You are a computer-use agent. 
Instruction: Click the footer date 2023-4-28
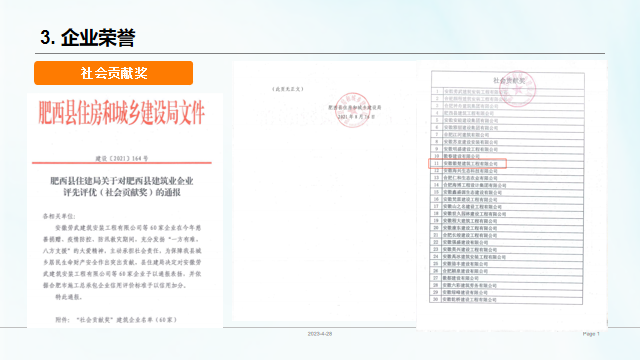[x=320, y=334]
